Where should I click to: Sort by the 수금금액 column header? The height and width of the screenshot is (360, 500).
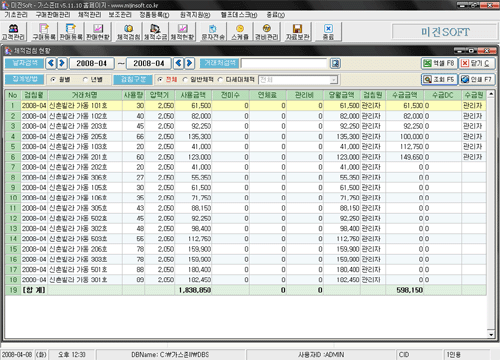click(405, 95)
